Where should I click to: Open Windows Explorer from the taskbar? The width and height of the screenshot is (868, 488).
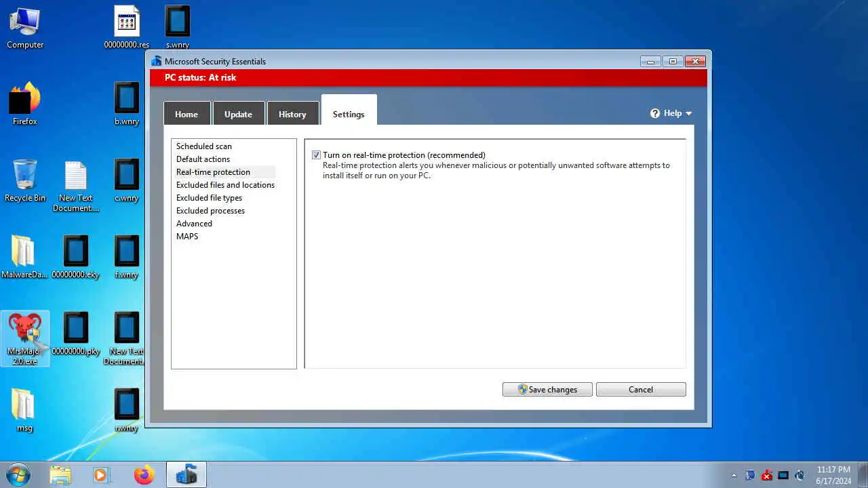point(60,475)
